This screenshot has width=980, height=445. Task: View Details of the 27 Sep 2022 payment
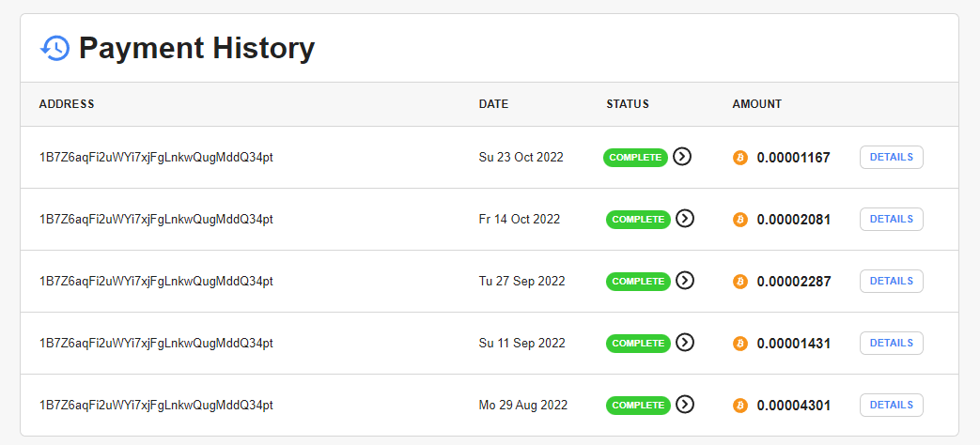click(x=891, y=281)
